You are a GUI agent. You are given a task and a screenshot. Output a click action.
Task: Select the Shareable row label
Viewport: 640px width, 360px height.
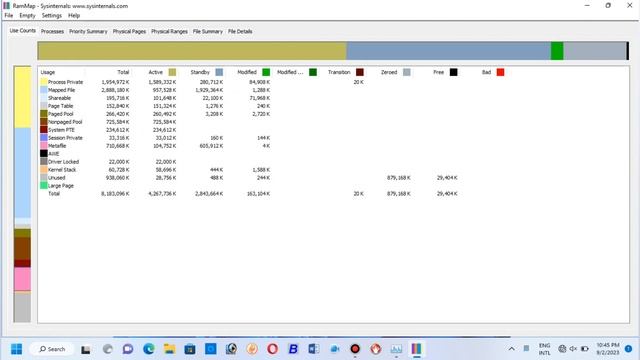(x=59, y=98)
